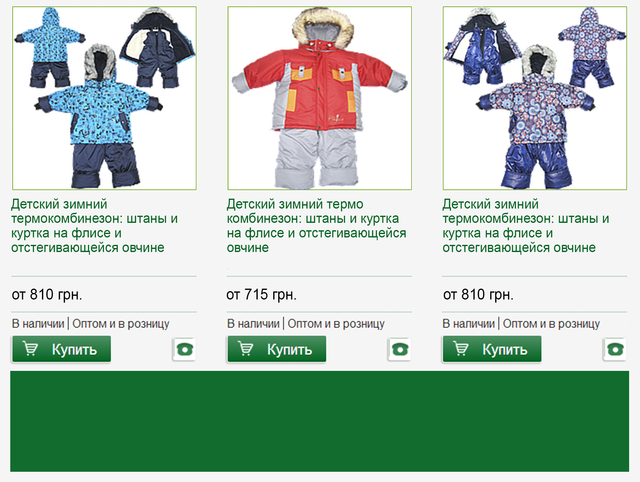Viewport: 640px width, 482px height.
Task: Click cart icon in middle Купить button
Action: pos(246,349)
